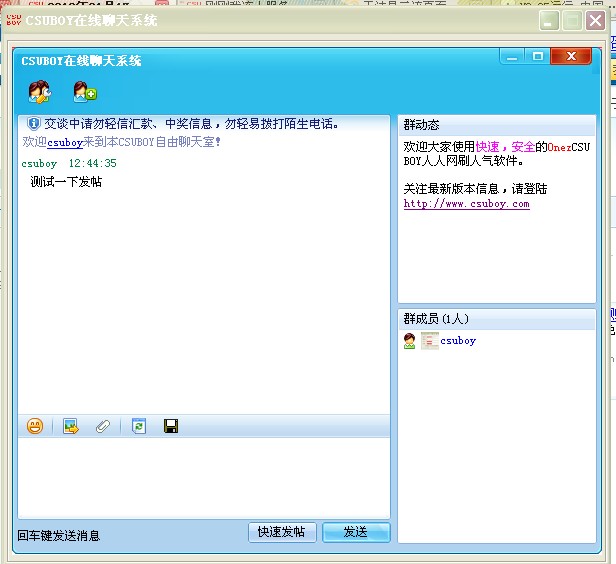Click the card icon beside csuboy member
616x564 pixels.
[x=429, y=341]
